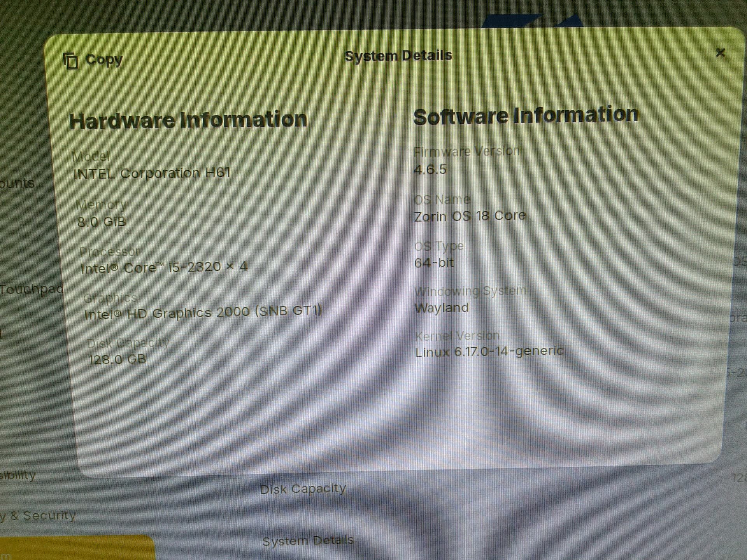Select the Intel Core i5-2320 processor text

[x=164, y=268]
